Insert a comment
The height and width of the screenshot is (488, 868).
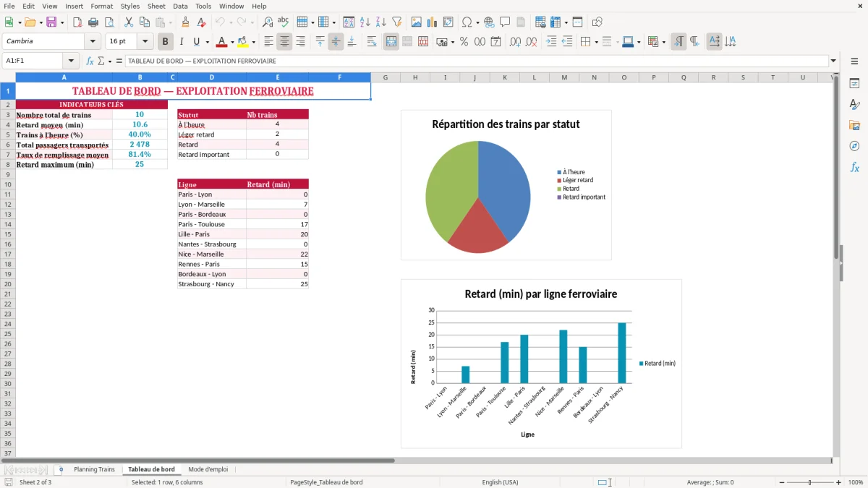(x=505, y=22)
